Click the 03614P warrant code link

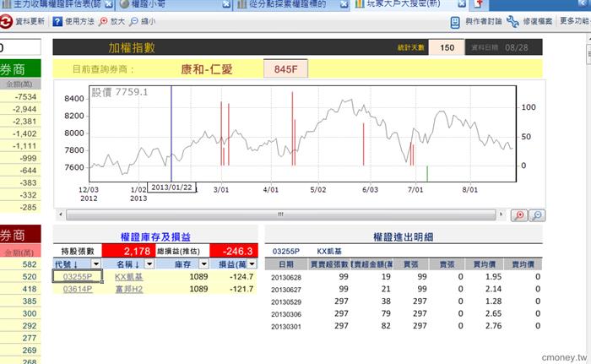[x=78, y=289]
